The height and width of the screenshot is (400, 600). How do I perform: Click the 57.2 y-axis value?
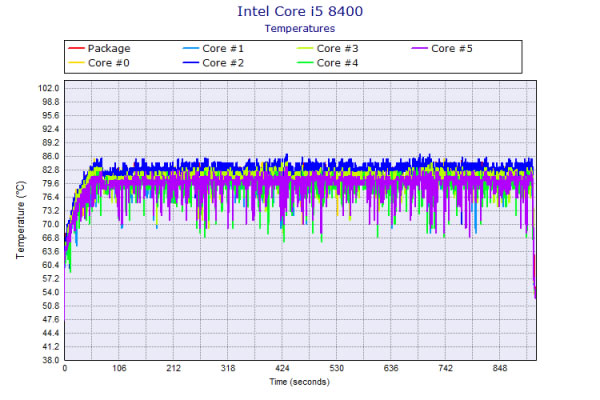pyautogui.click(x=51, y=279)
